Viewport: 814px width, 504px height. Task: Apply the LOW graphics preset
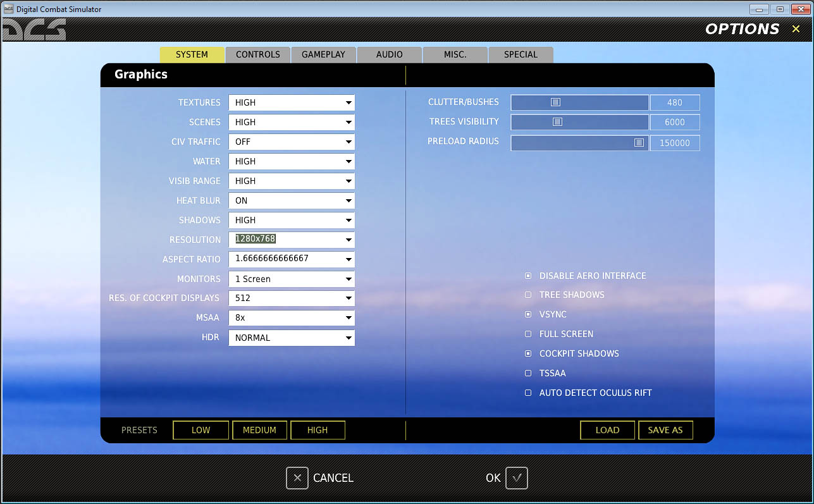201,430
